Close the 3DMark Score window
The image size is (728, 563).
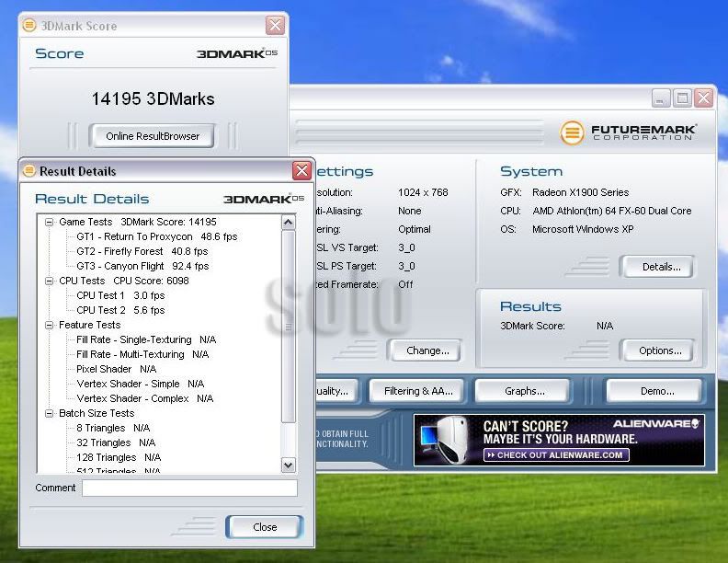click(275, 25)
